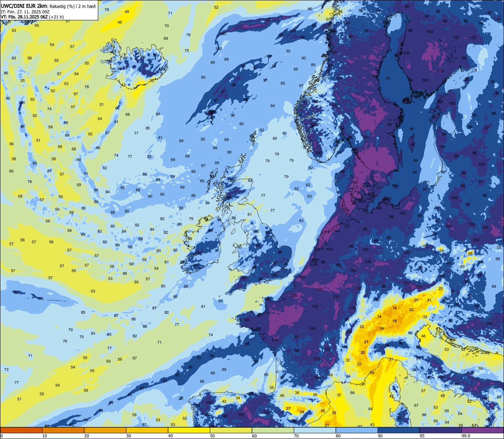Click the '64' value in the western Mediterranean
This screenshot has height=439, width=504.
(x=371, y=409)
